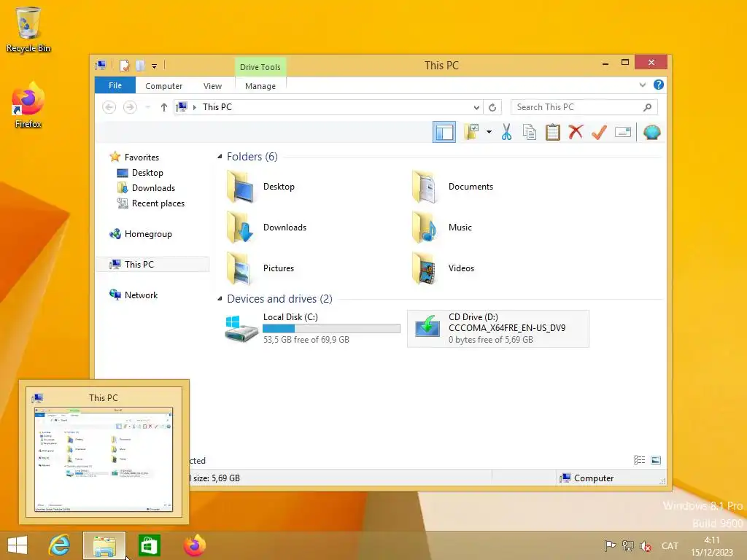Screen dimensions: 747x560
Task: Select the Pictures folder icon
Action: coord(240,268)
